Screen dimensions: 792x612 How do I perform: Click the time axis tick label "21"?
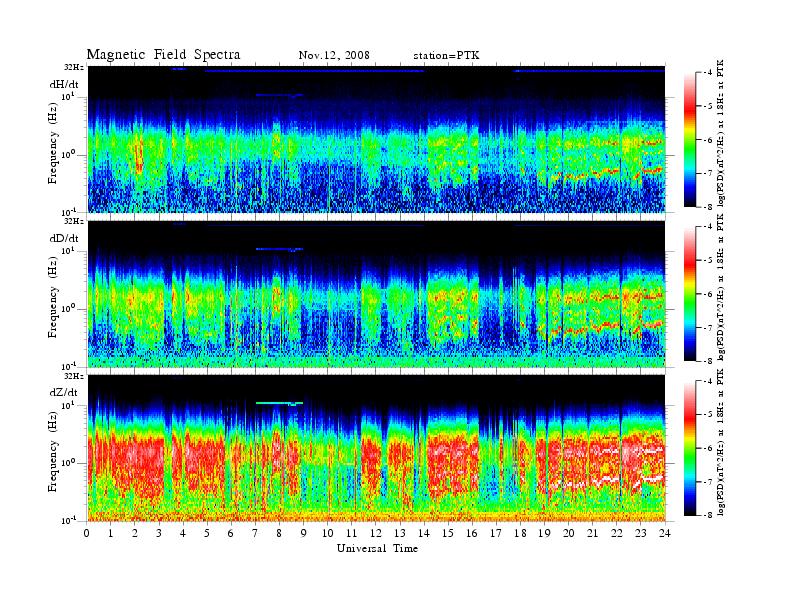click(x=592, y=533)
